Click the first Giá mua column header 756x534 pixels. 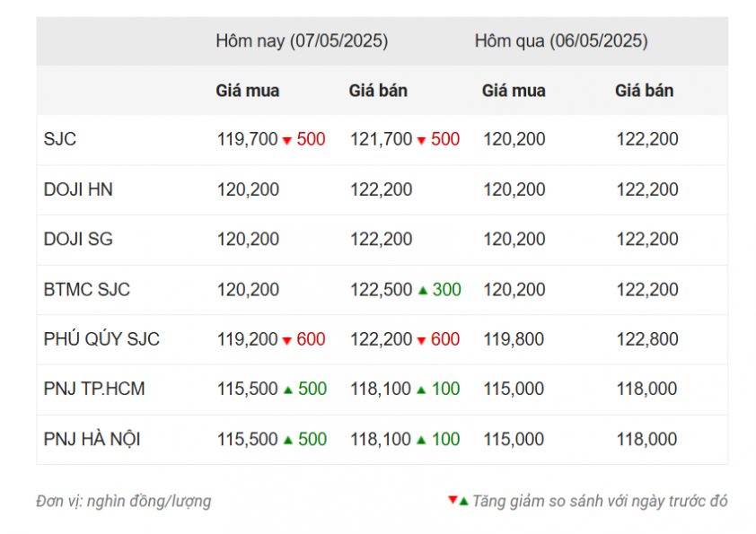tap(247, 91)
